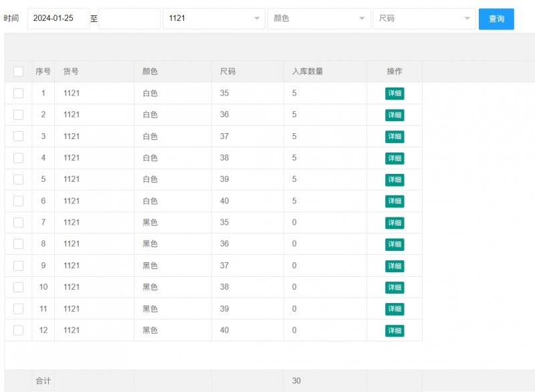
Task: Click the 尺码 column header in table
Action: click(x=227, y=72)
